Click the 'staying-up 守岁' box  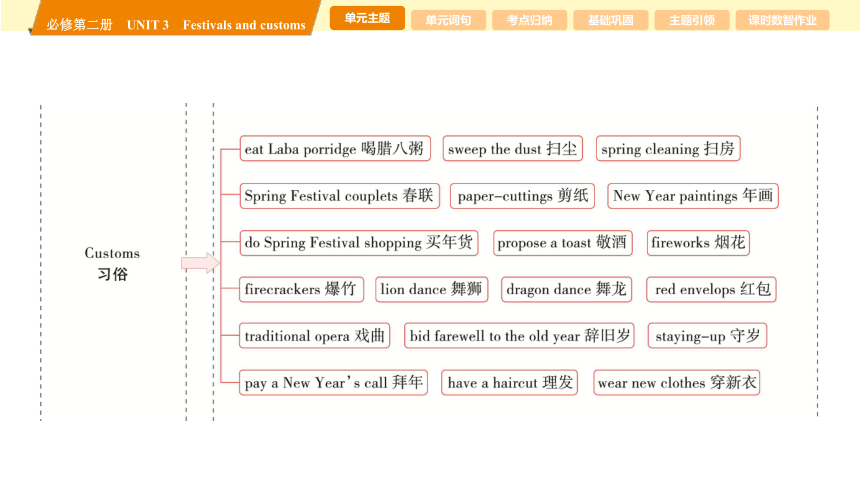tap(708, 336)
